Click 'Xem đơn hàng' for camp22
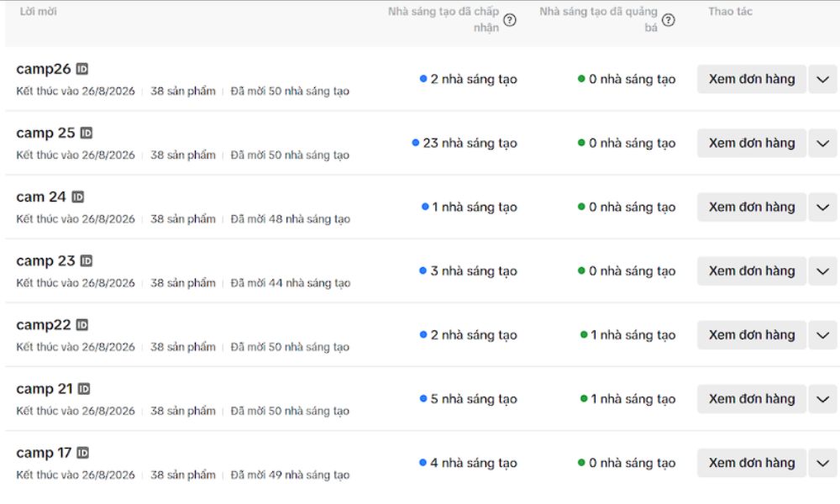 click(x=752, y=335)
